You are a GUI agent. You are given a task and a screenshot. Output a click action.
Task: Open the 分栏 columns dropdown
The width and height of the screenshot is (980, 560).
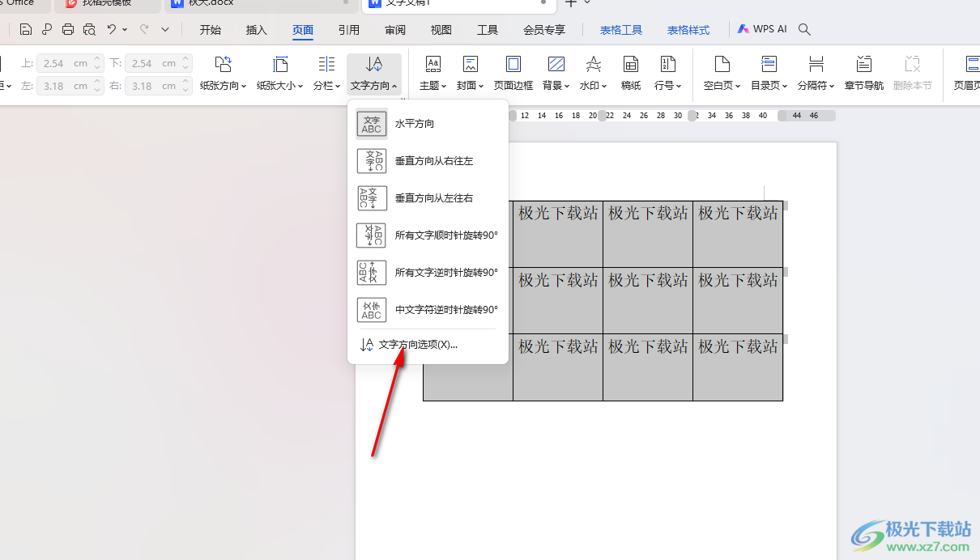click(x=326, y=73)
